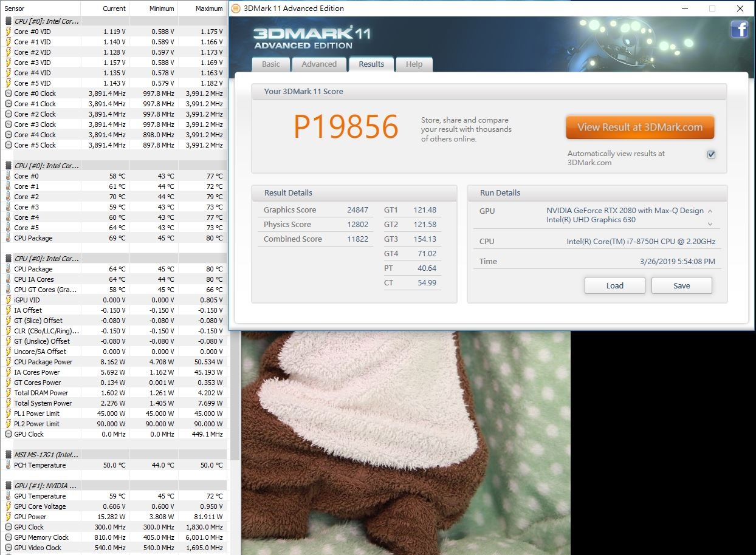Click the GPU Temperature thermometer icon

(9, 496)
